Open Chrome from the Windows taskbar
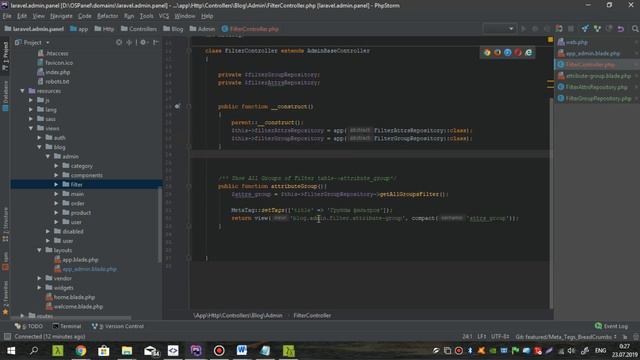The height and width of the screenshot is (360, 640). [81, 351]
